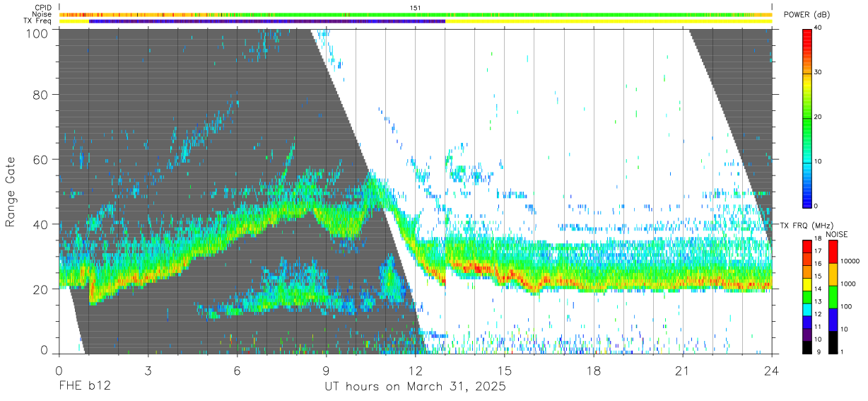
Task: Click the '100' value on NOISE scale
Action: (x=847, y=306)
